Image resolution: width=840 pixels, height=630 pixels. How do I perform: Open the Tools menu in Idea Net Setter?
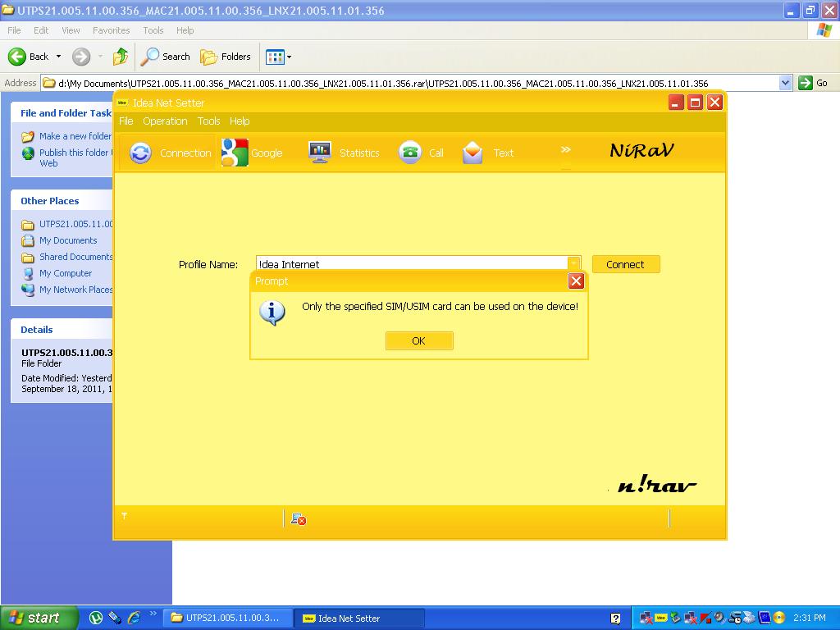click(208, 121)
